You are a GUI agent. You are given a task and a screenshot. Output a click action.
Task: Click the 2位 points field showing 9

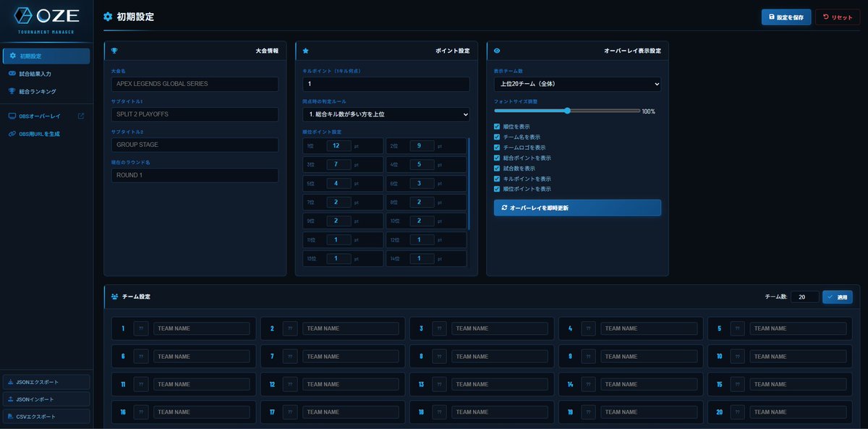coord(422,145)
